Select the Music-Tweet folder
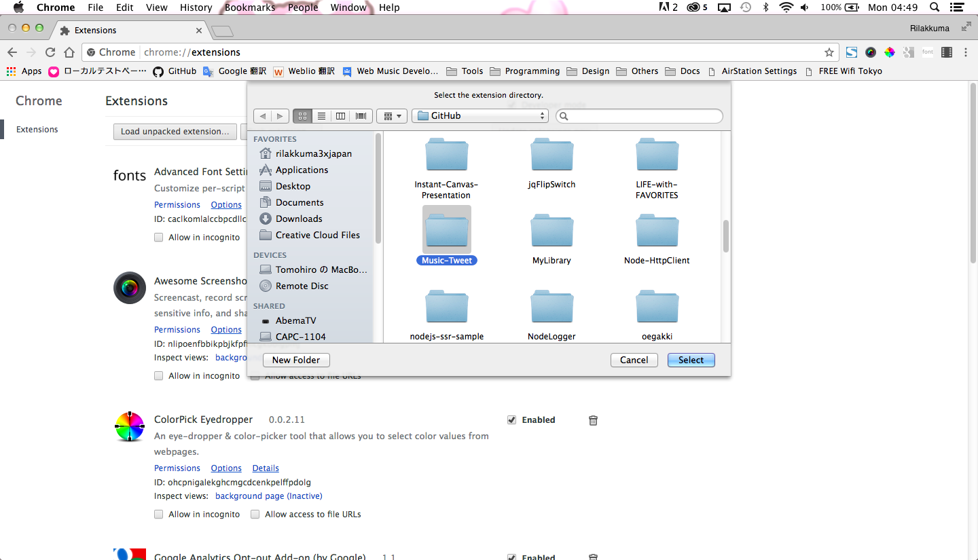This screenshot has height=560, width=978. pos(447,236)
